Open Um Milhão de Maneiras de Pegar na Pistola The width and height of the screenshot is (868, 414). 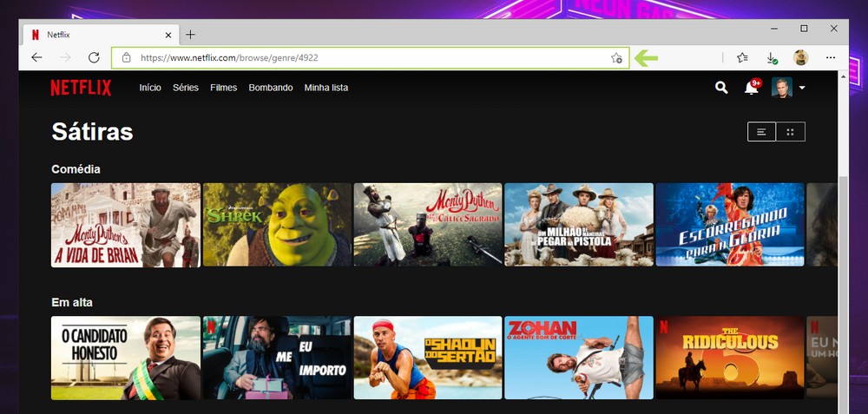579,226
